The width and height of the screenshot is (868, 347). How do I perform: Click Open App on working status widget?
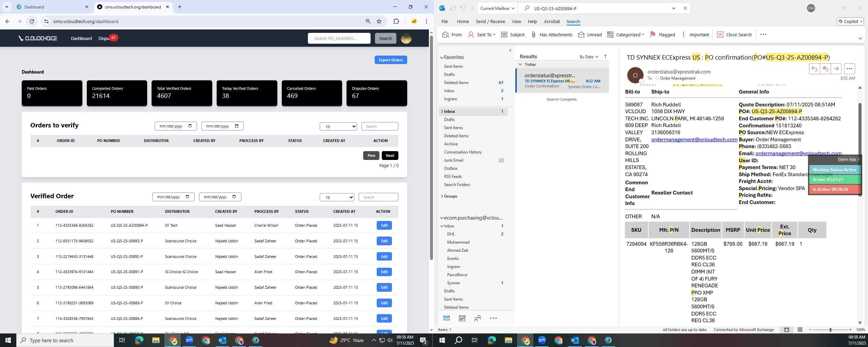pos(848,159)
